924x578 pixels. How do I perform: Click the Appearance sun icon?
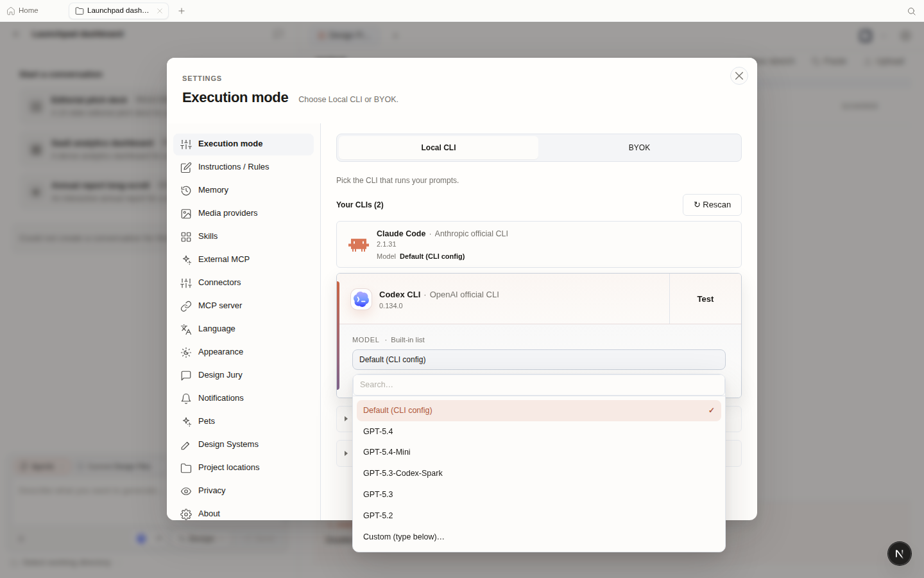[186, 353]
